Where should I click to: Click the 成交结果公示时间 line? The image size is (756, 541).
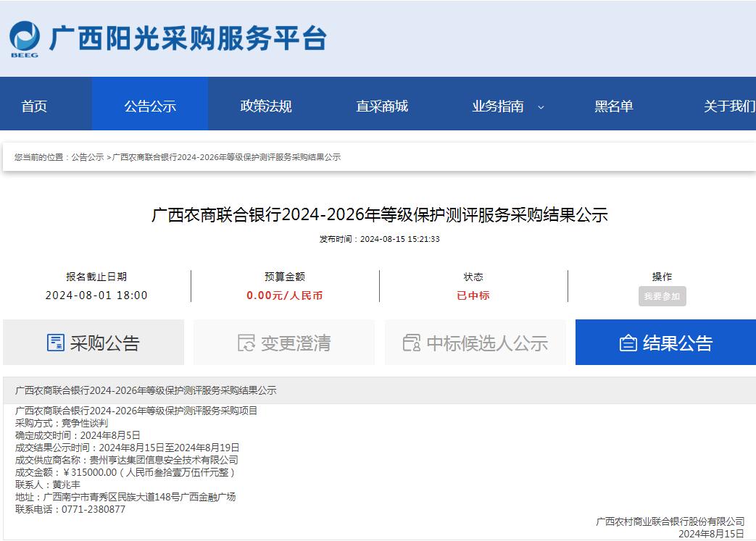click(128, 448)
